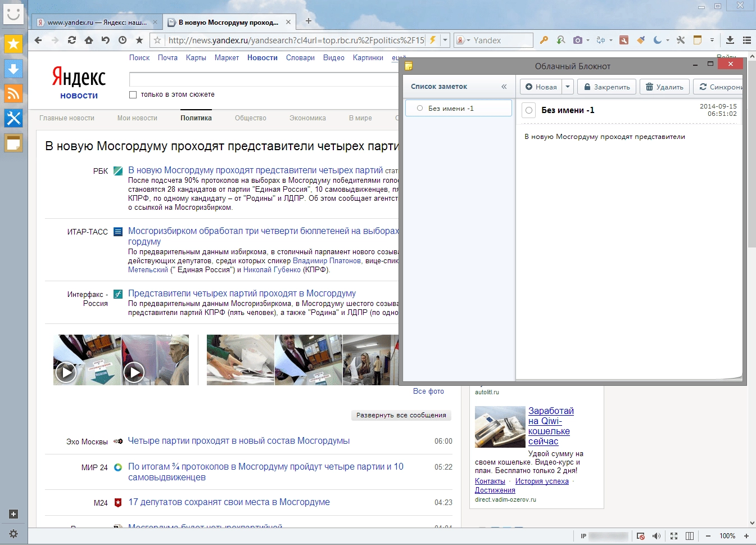756x545 pixels.
Task: Enter full screen from the status bar
Action: [674, 536]
